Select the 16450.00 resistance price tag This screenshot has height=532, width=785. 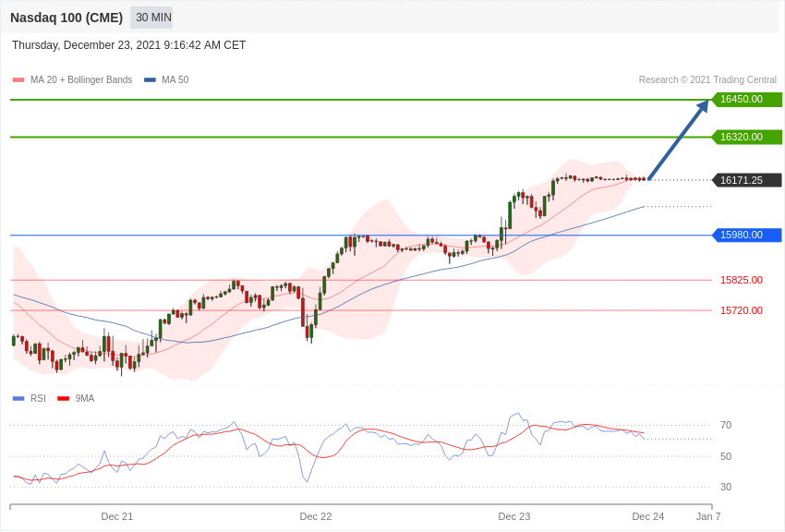(x=746, y=99)
